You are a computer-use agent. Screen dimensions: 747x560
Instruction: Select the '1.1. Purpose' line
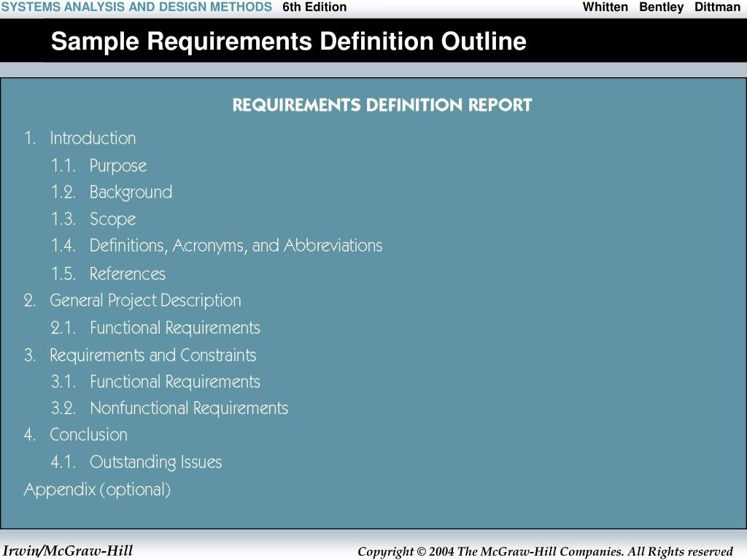coord(99,166)
